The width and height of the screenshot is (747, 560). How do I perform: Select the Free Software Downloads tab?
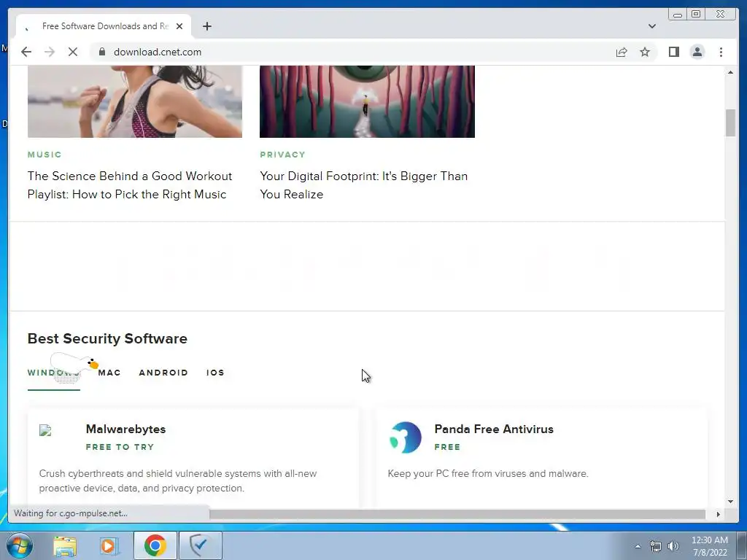point(104,26)
